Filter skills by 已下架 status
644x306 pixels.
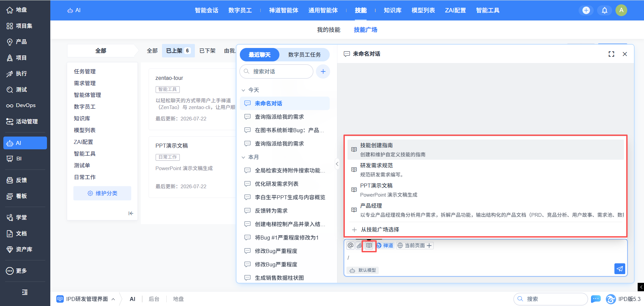pyautogui.click(x=208, y=51)
